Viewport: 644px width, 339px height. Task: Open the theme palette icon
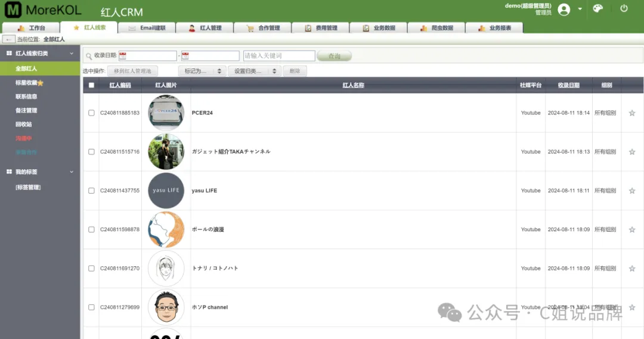coord(597,8)
